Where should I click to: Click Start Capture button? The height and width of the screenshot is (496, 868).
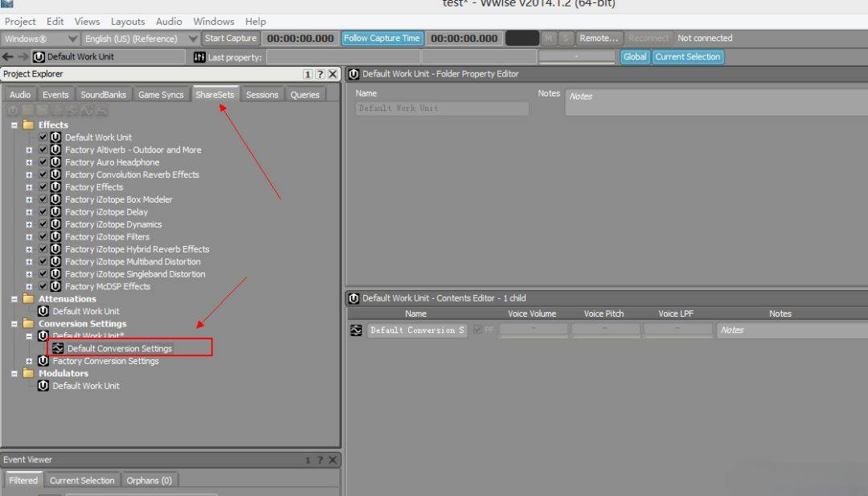231,39
